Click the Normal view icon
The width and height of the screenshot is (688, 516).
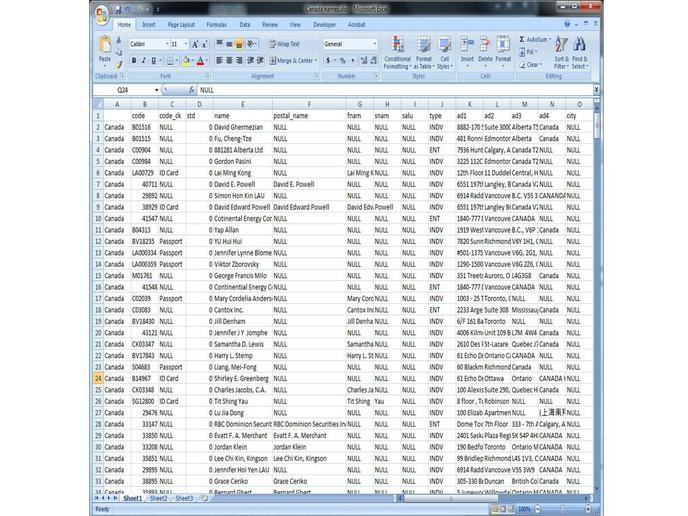point(495,509)
